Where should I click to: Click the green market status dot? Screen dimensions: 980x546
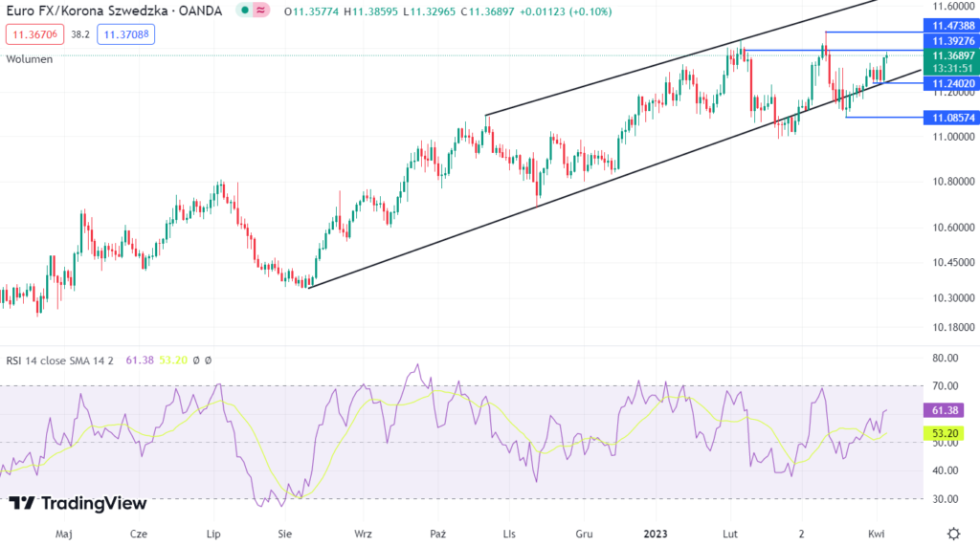pyautogui.click(x=245, y=11)
